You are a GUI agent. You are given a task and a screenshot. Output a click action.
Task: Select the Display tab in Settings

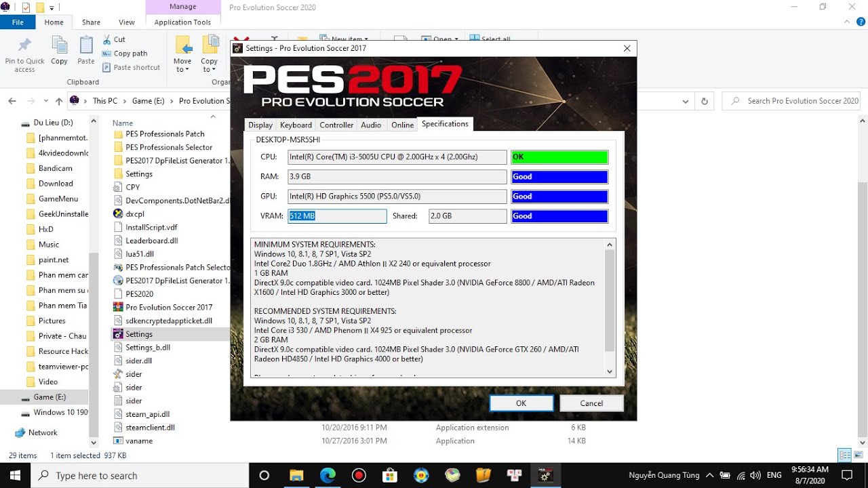click(x=260, y=125)
